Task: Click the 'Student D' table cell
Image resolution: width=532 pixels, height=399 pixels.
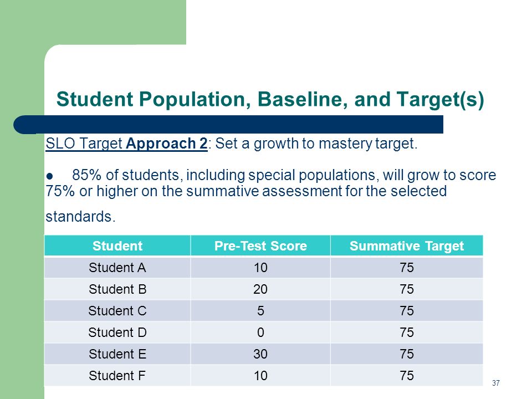Action: [117, 332]
